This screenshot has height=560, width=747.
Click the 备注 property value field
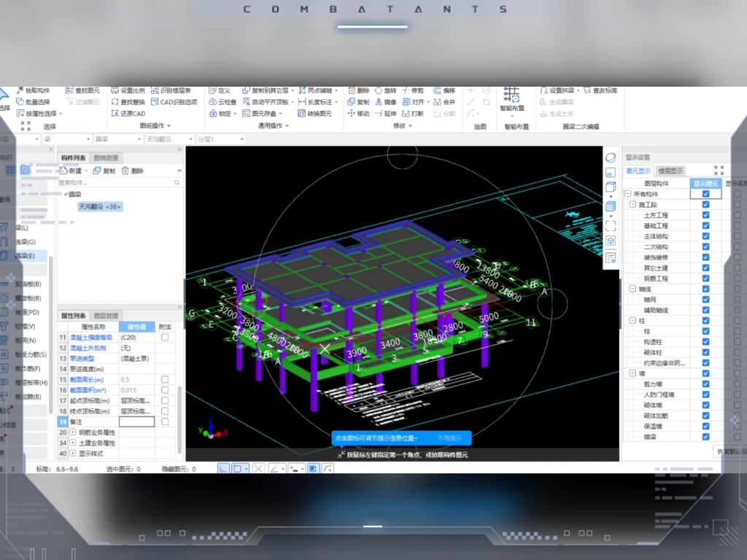136,422
